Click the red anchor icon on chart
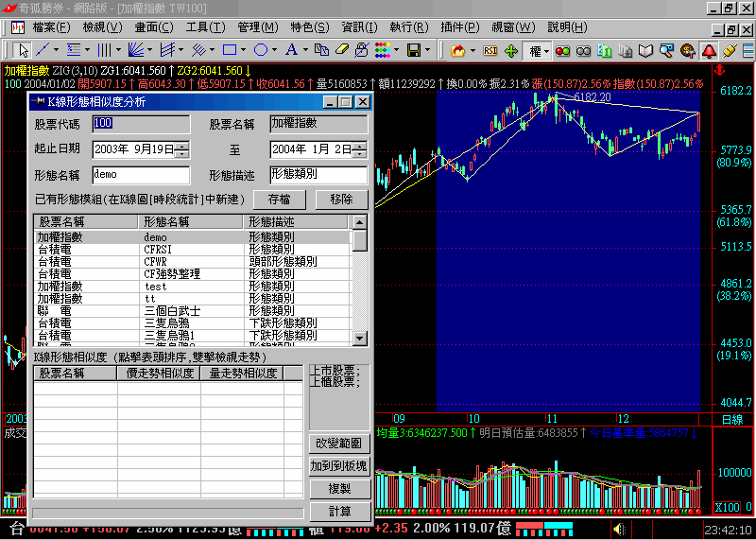756x540 pixels. [x=721, y=70]
